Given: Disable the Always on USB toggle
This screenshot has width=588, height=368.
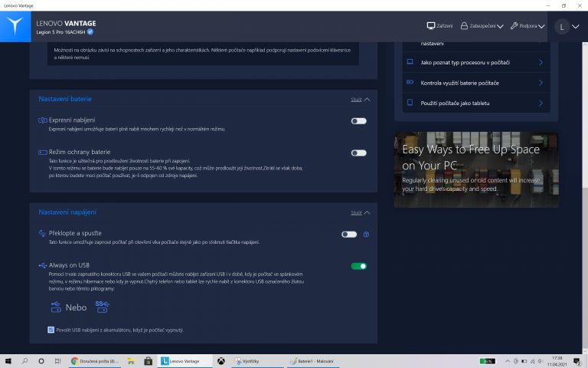Looking at the screenshot, I should [x=358, y=266].
